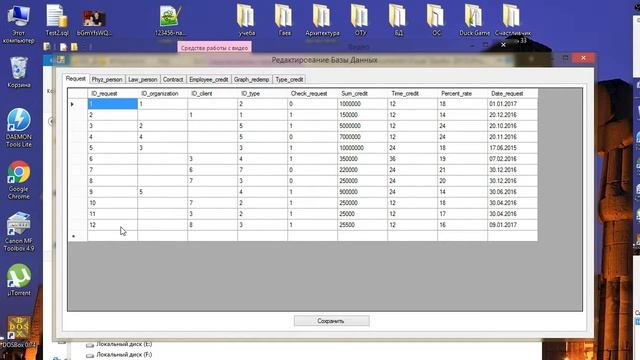Switch to the Type_credit tab
640x360 pixels.
289,80
